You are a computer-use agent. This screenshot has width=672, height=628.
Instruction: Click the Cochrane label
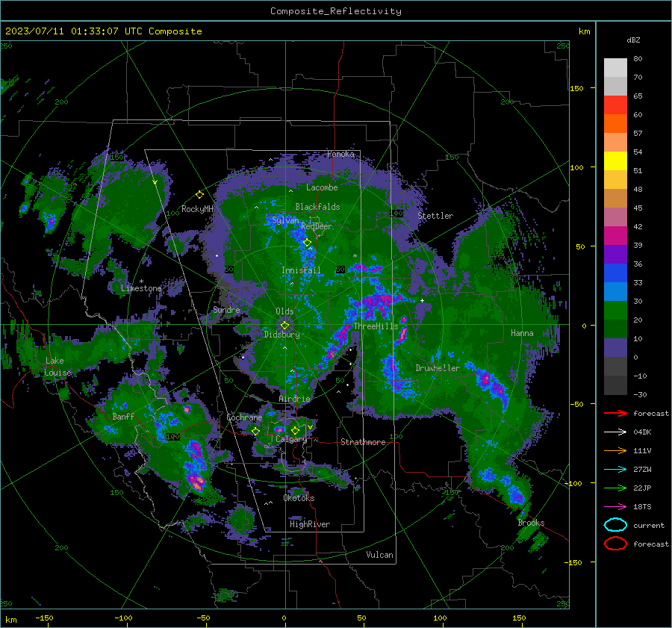point(244,417)
